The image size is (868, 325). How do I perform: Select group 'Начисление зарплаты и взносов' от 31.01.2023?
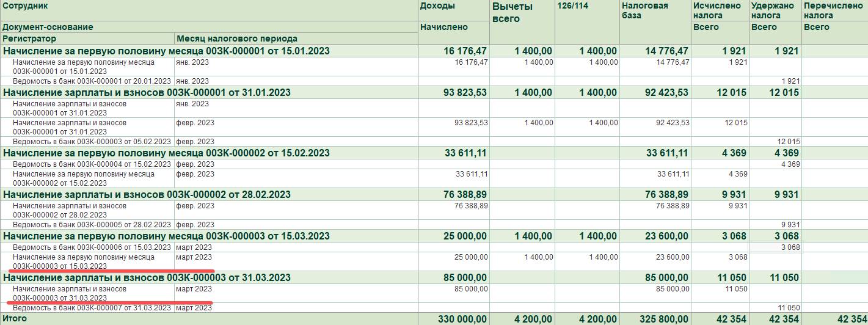tap(147, 93)
